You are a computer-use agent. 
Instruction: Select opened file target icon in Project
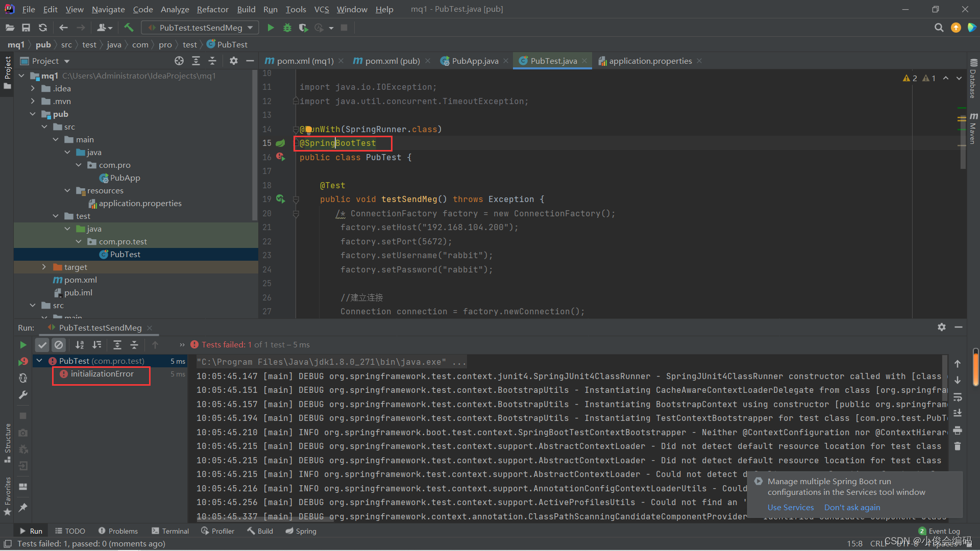coord(179,61)
